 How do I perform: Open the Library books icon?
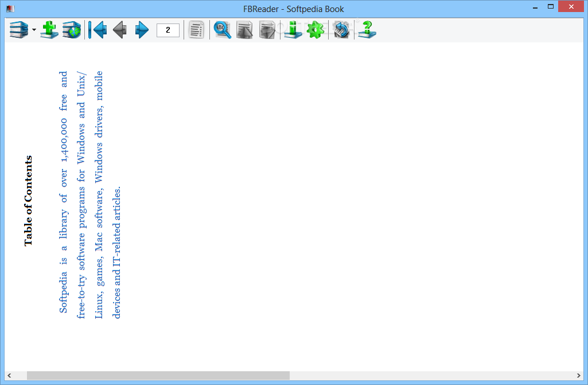pos(19,30)
